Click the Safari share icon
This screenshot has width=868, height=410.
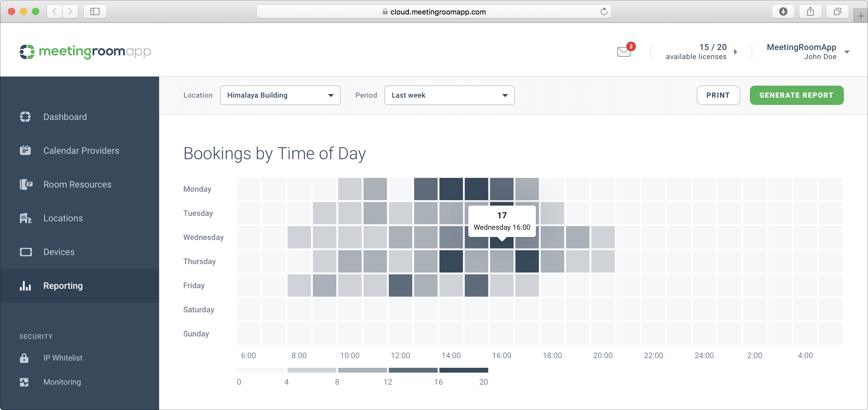(810, 12)
